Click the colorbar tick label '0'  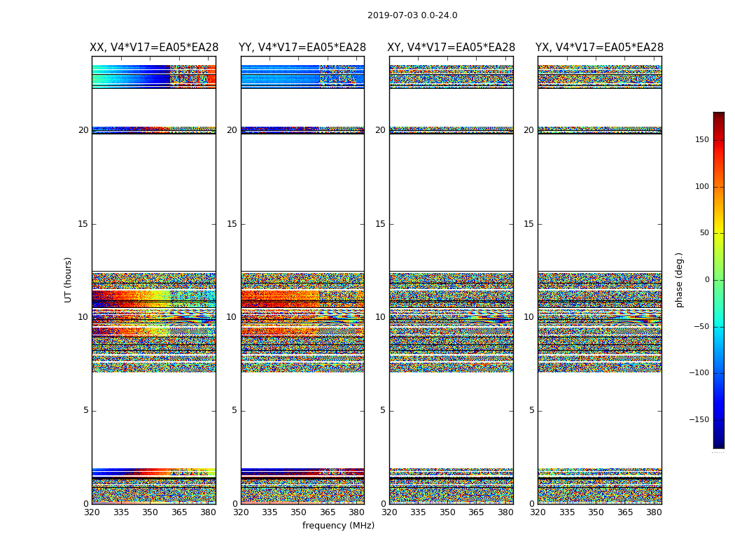pyautogui.click(x=706, y=280)
